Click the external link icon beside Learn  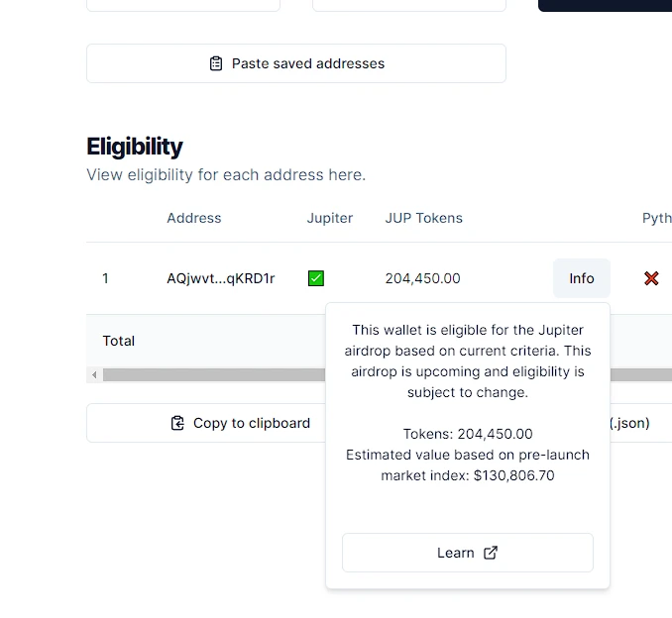coord(490,553)
